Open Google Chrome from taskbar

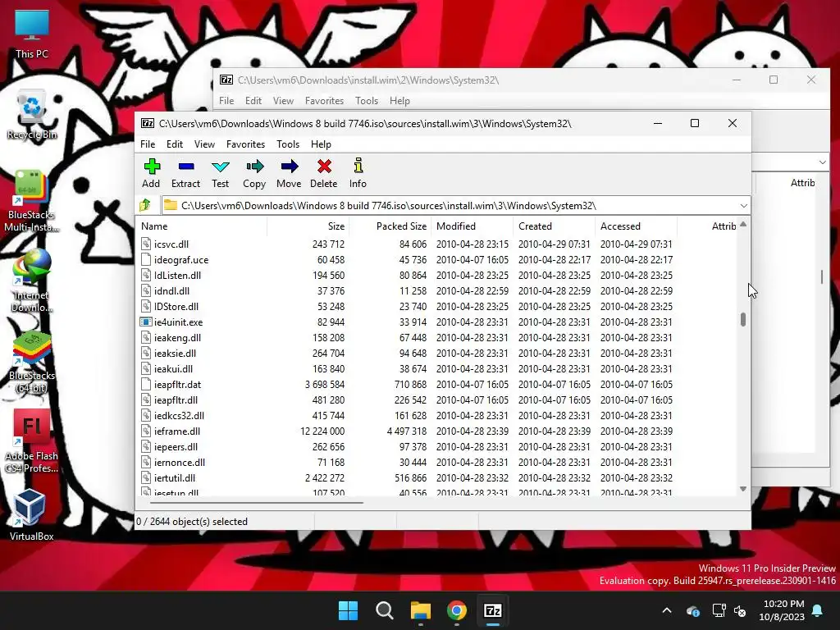click(456, 610)
